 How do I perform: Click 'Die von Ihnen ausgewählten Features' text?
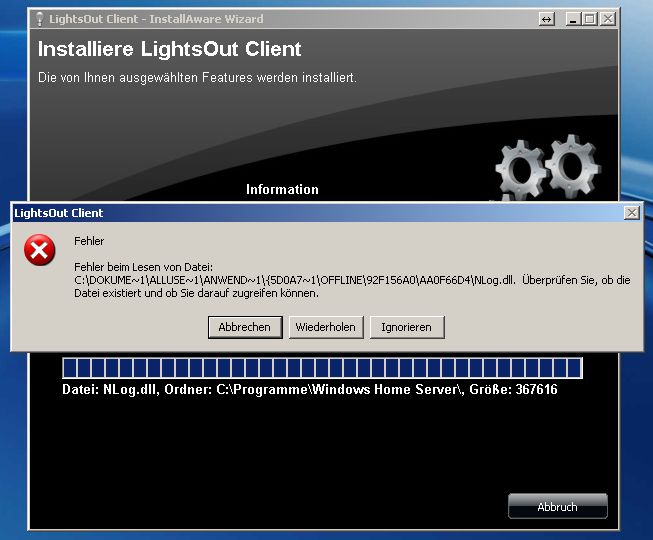click(197, 77)
